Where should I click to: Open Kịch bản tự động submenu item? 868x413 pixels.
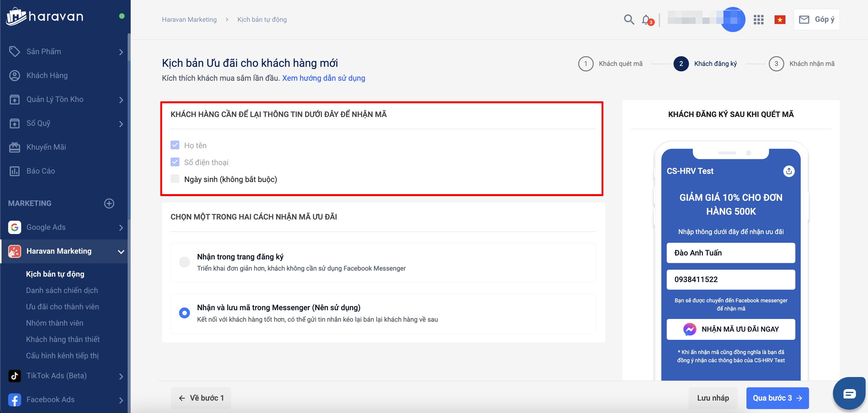point(55,274)
